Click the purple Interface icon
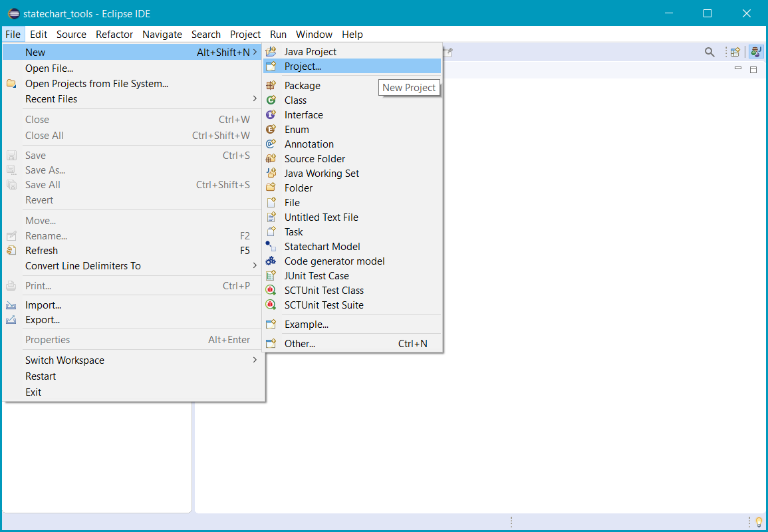 pos(271,114)
